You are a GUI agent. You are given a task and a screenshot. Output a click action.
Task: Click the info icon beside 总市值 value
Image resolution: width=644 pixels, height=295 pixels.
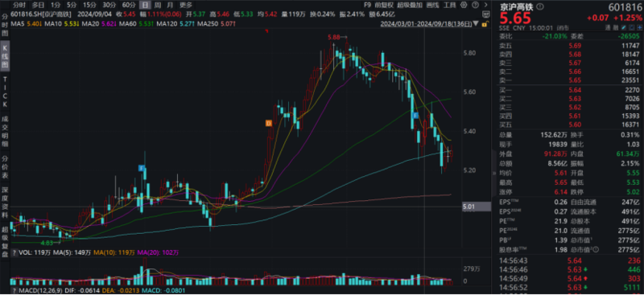click(x=596, y=249)
